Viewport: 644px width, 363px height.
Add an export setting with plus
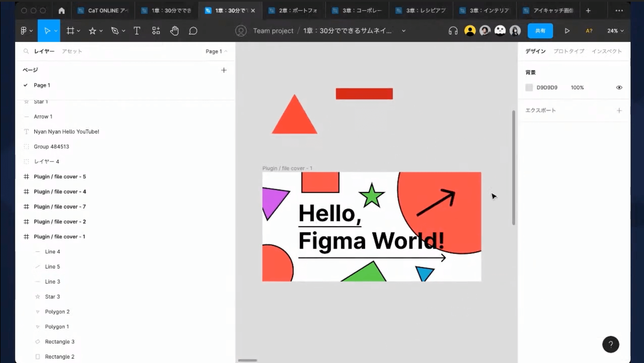619,110
